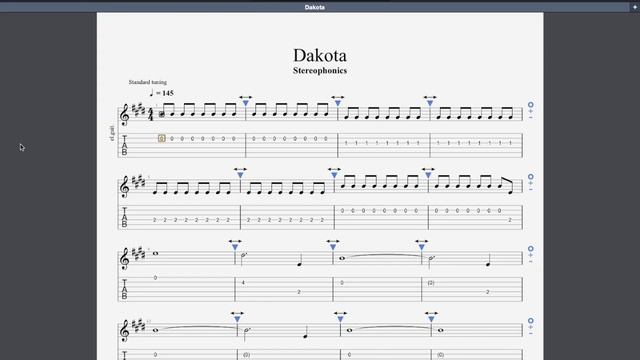Click the highlighted first tab note in measure 1
This screenshot has height=360, width=640.
(x=162, y=138)
